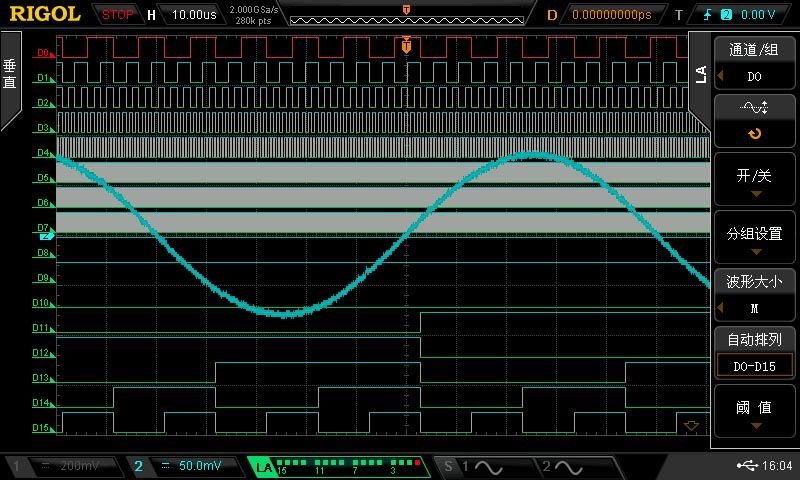This screenshot has height=480, width=800.
Task: Select the multifunction knob rotate icon
Action: pos(754,133)
